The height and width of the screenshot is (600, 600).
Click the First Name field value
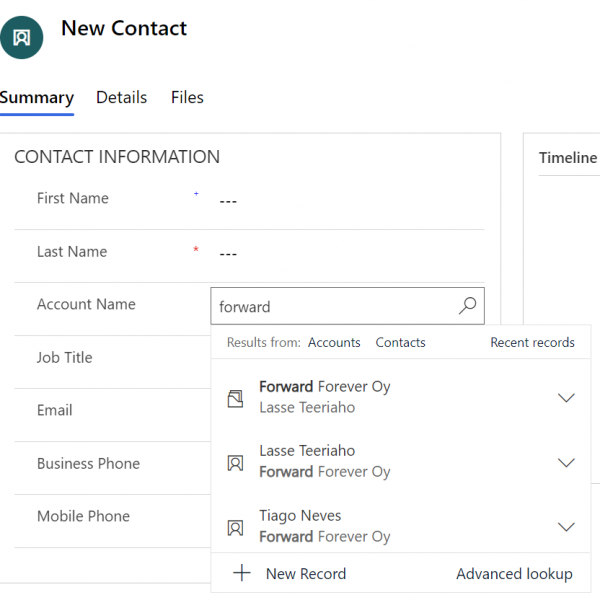tap(228, 201)
